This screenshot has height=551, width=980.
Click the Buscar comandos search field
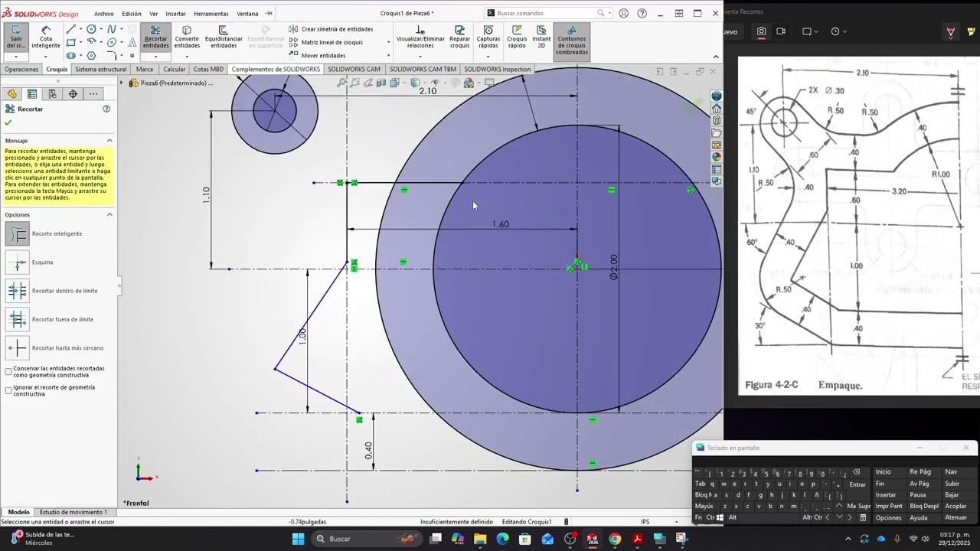[547, 13]
